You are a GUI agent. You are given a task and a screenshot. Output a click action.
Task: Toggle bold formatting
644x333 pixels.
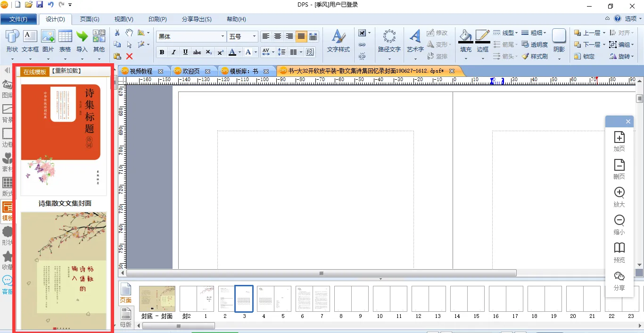[162, 52]
